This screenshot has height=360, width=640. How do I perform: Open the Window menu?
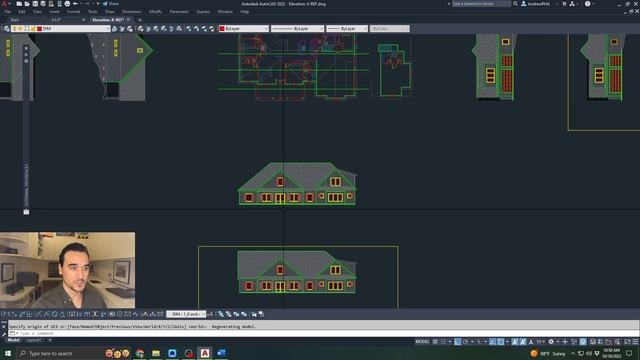225,12
